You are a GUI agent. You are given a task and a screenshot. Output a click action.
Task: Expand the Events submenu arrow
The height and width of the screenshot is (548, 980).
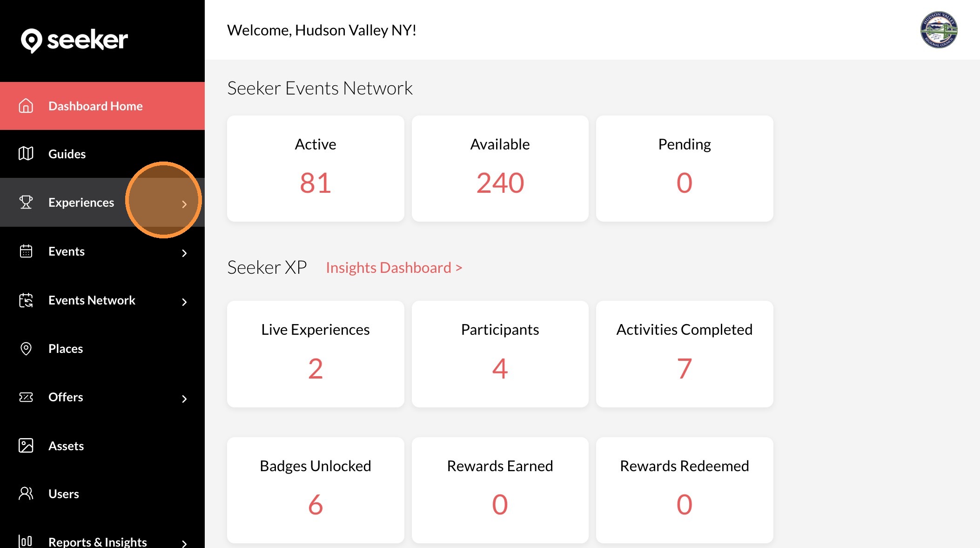[184, 253]
